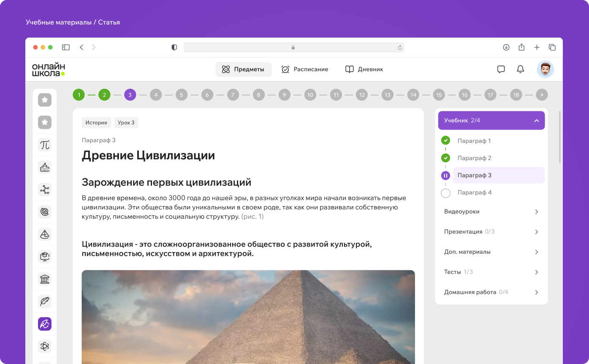Select Параграф 2 in the textbook list
589x364 pixels.
[x=474, y=158]
